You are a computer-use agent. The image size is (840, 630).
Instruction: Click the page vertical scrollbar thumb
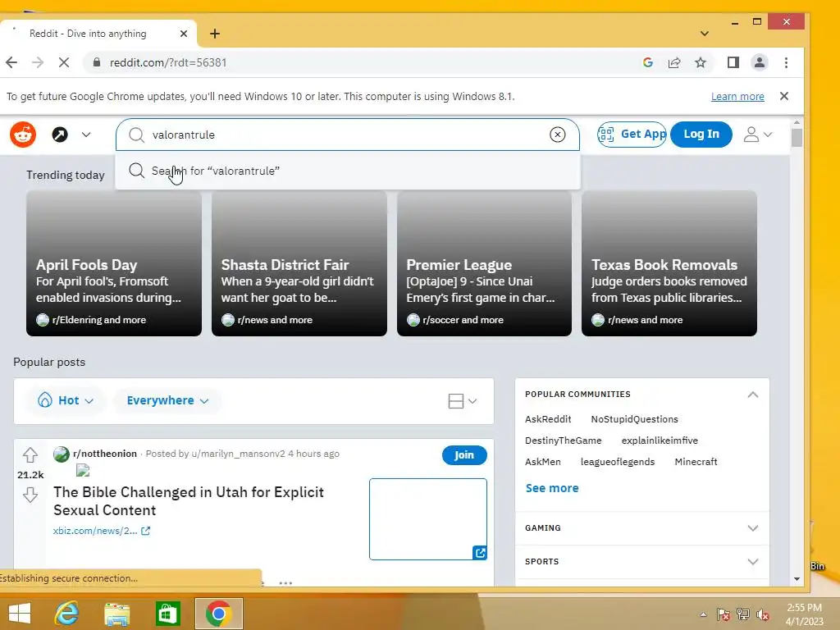tap(797, 138)
